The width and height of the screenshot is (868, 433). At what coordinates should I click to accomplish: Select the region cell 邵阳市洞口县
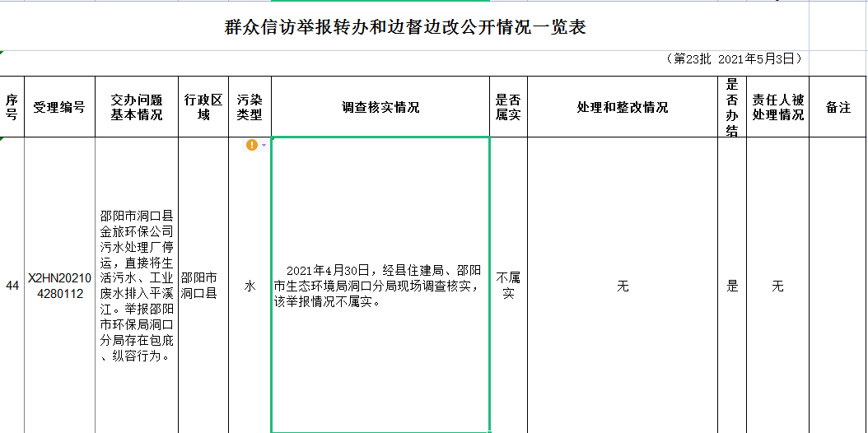203,286
